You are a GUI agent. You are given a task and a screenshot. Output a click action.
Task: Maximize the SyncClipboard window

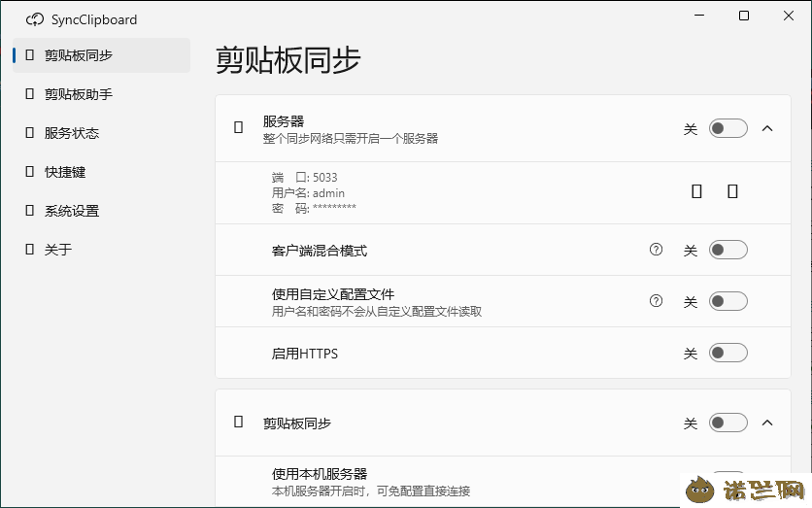(744, 16)
